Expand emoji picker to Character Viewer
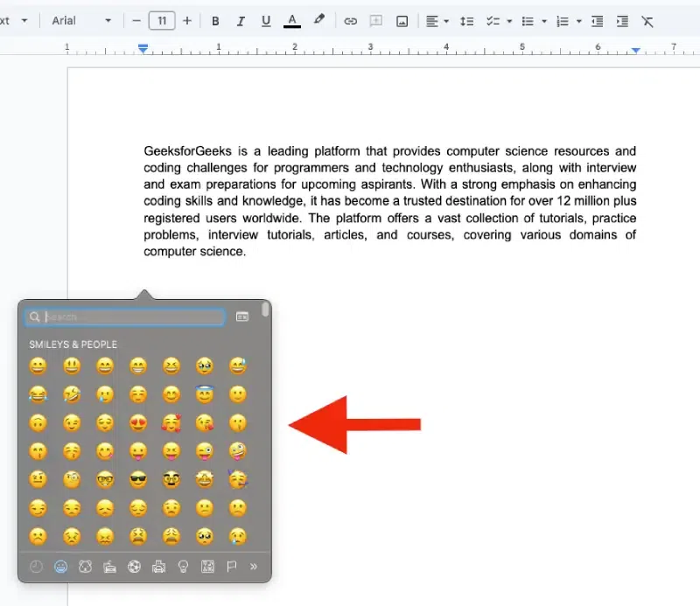Screen dimensions: 700x606 (242, 317)
